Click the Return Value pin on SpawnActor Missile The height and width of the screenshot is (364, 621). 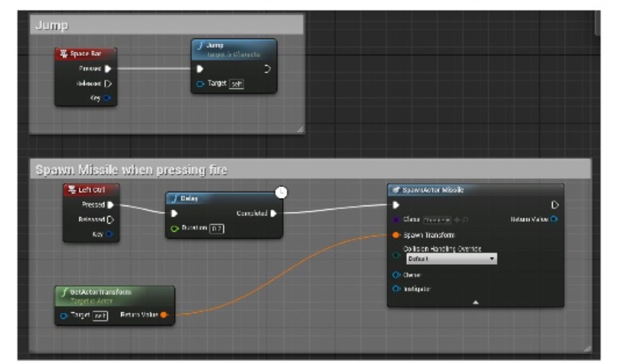coord(555,219)
